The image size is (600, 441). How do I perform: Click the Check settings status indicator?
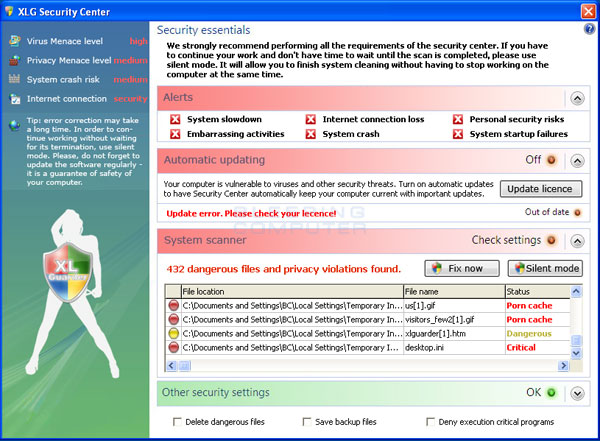click(551, 240)
